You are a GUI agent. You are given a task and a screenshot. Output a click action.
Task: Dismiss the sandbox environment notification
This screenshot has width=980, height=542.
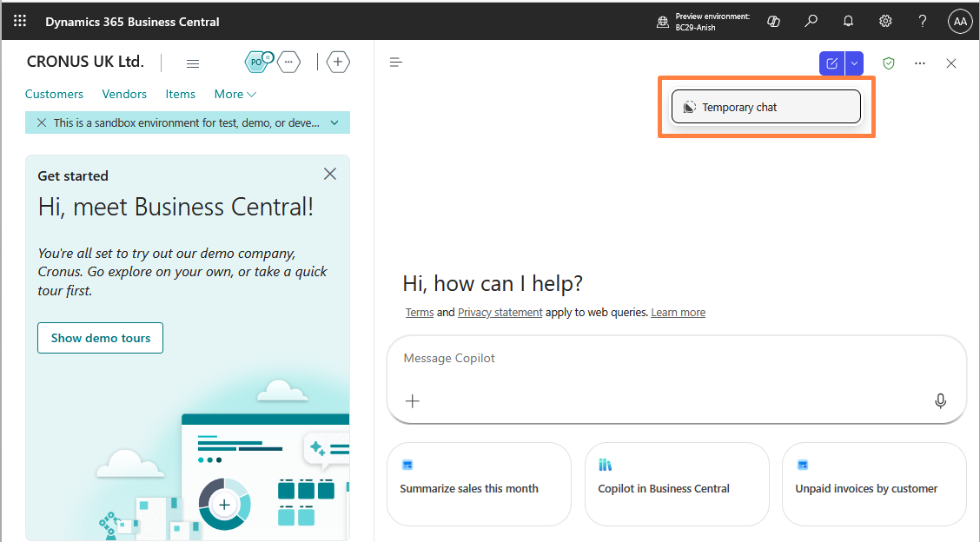(x=41, y=122)
